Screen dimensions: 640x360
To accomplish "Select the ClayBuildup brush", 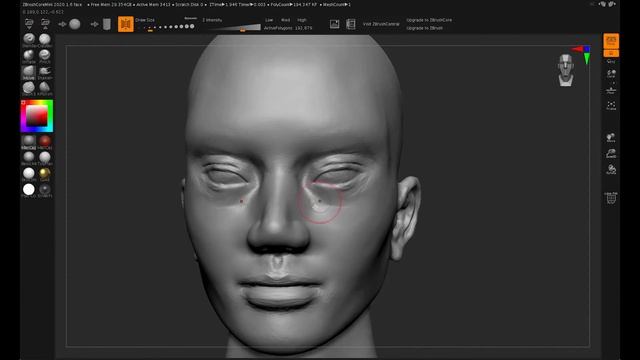I will coord(45,39).
